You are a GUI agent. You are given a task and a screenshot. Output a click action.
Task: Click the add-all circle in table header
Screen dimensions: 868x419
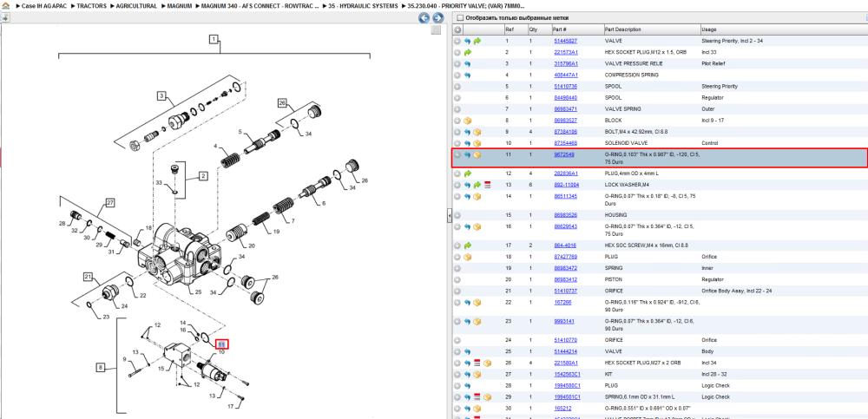coord(457,29)
